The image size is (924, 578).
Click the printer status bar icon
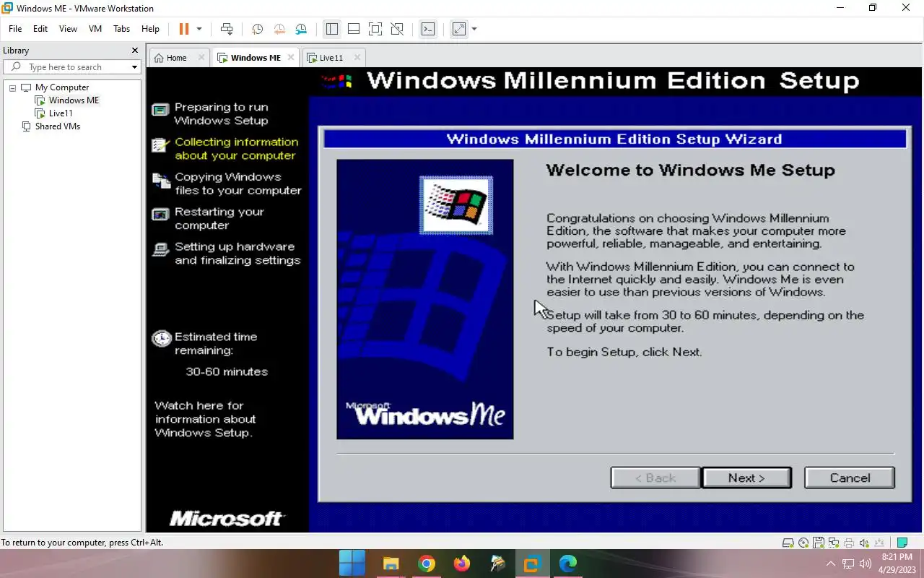tap(849, 543)
